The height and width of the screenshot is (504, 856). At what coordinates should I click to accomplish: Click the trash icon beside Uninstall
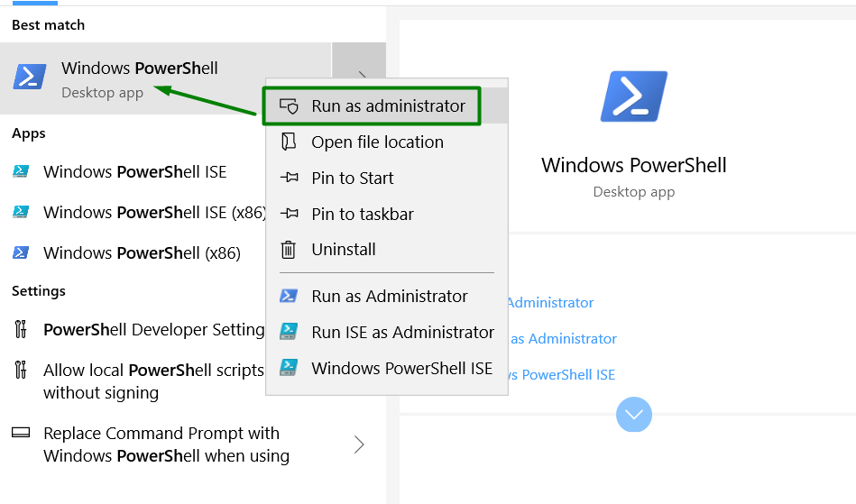pos(289,250)
